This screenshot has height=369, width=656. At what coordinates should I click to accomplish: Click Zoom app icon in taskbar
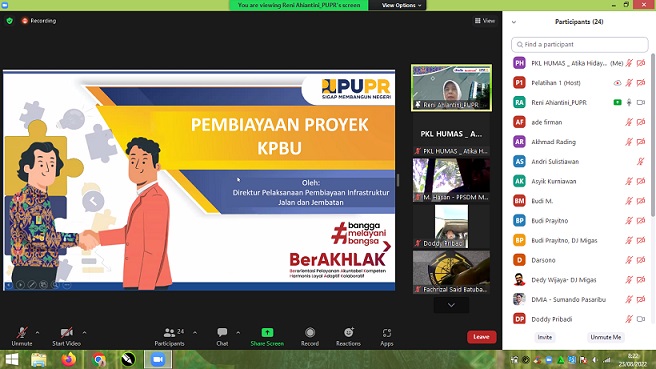(x=158, y=360)
